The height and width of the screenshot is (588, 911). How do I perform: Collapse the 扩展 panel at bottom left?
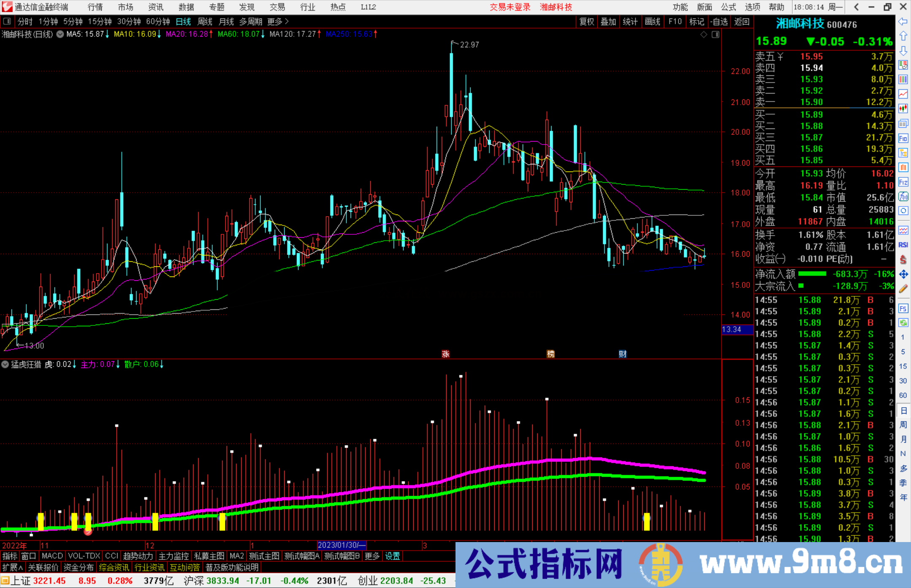[11, 567]
